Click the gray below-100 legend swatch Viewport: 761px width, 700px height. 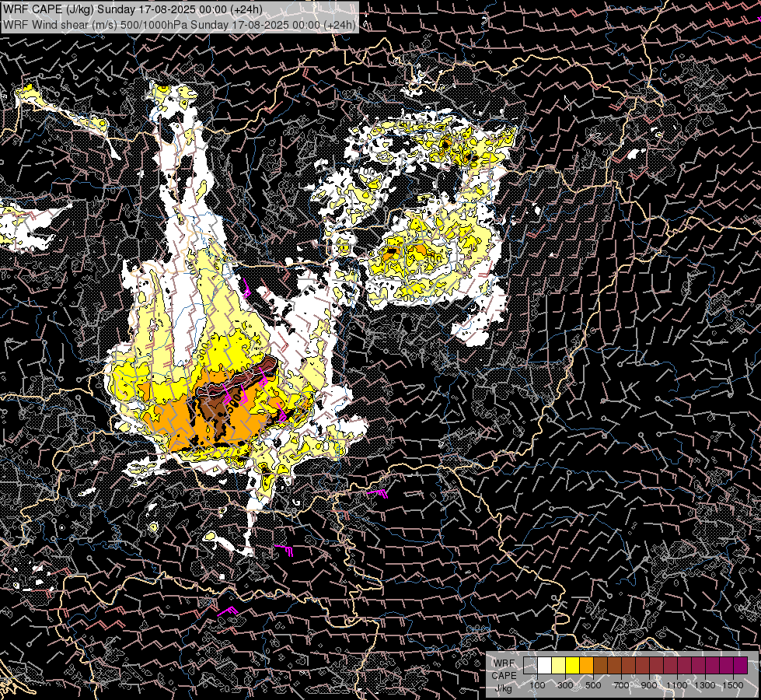530,665
